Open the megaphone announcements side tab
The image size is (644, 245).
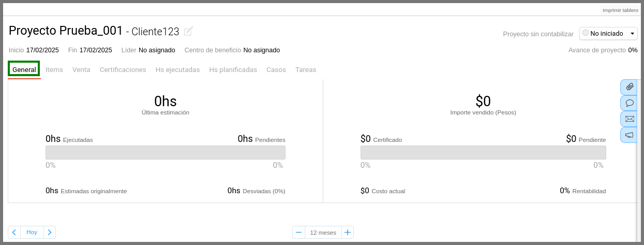629,135
